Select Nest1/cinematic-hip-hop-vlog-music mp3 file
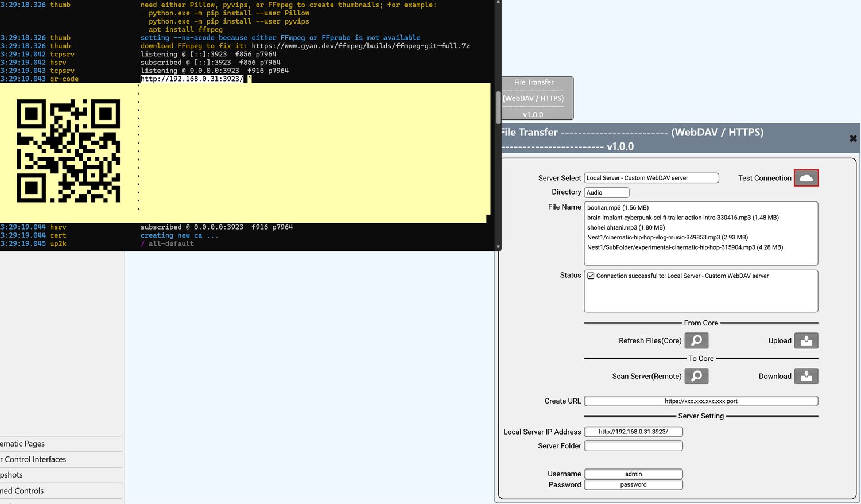 [668, 237]
